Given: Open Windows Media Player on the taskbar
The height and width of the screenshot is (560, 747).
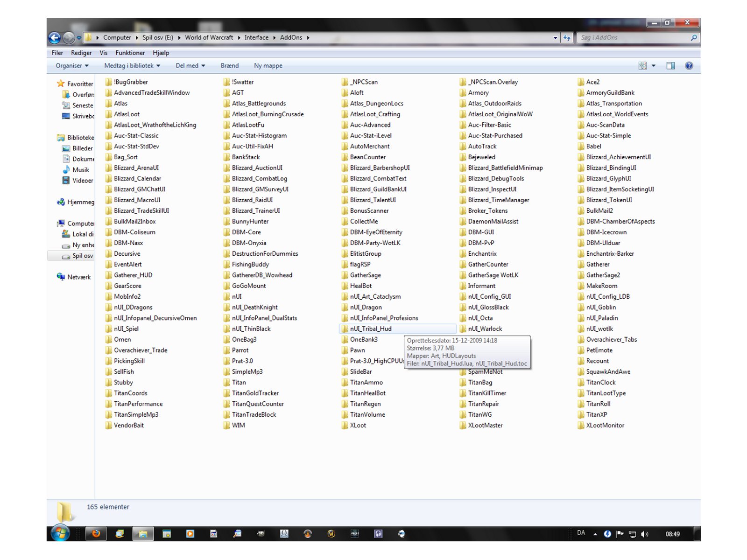Looking at the screenshot, I should (x=190, y=533).
